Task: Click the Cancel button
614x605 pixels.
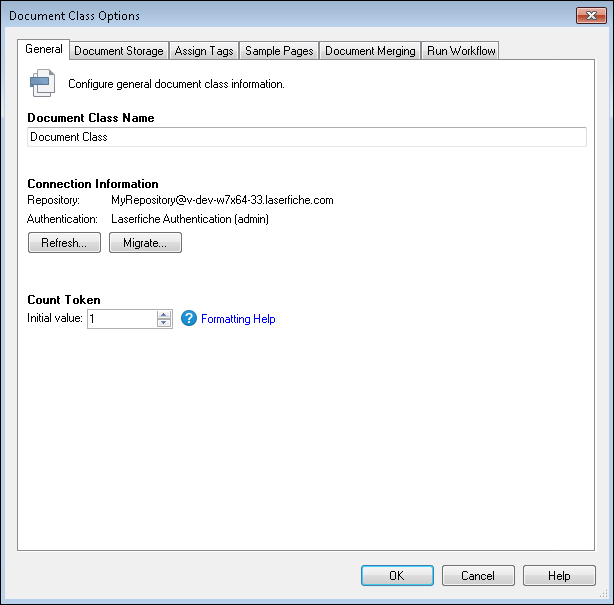Action: [478, 575]
